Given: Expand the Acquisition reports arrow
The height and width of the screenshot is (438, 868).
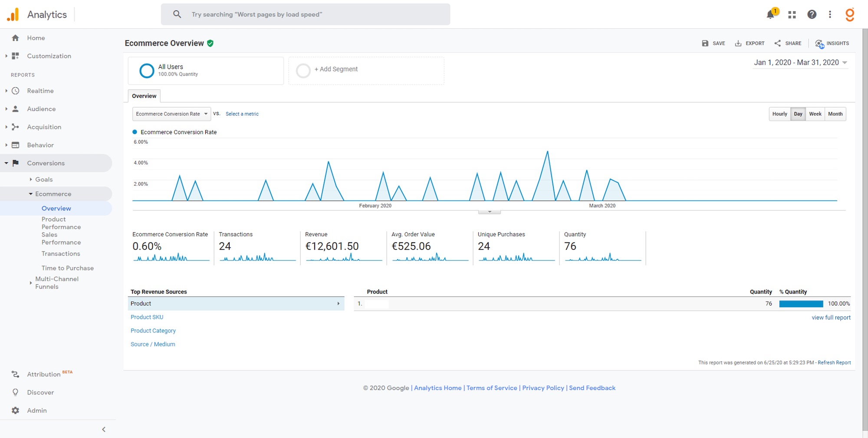Looking at the screenshot, I should click(6, 127).
